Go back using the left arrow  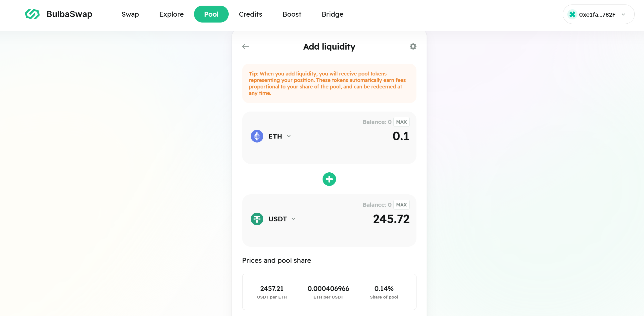click(246, 46)
